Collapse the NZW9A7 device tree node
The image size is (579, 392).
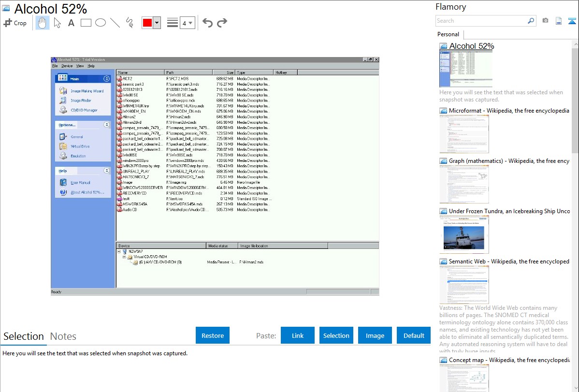click(119, 252)
